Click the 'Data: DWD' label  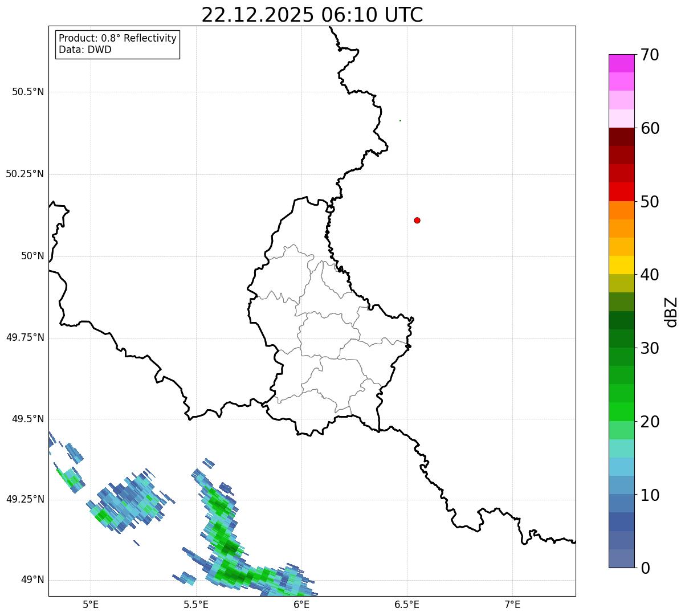(85, 50)
